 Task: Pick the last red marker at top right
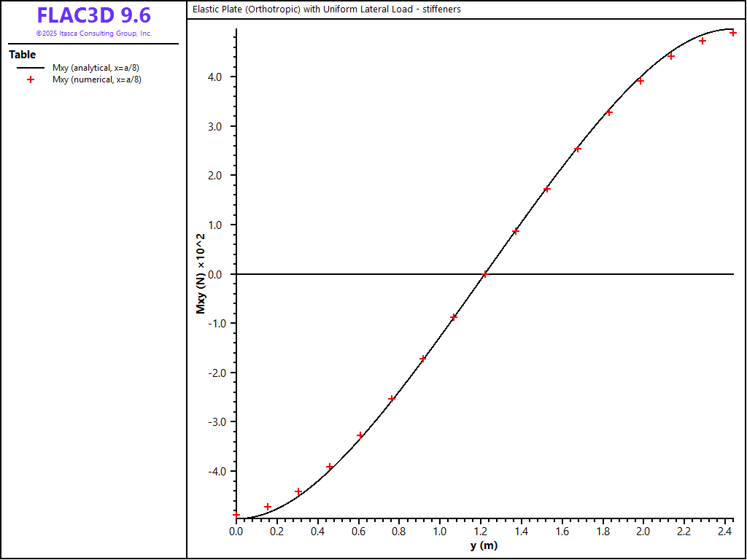coord(733,33)
